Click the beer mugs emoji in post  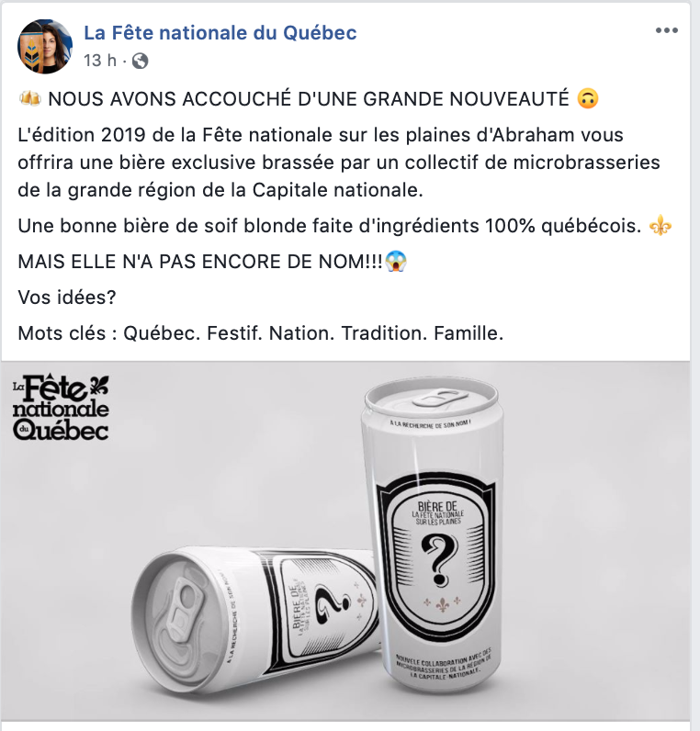click(x=29, y=99)
